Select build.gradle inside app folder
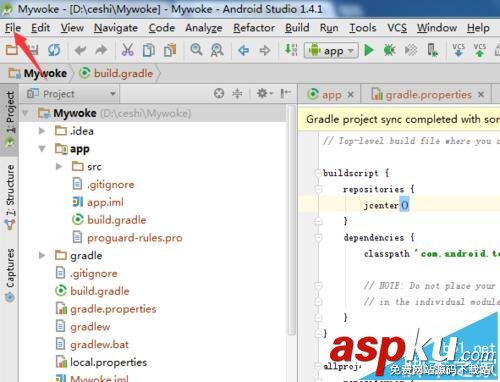Viewport: 500px width, 382px height. (109, 220)
